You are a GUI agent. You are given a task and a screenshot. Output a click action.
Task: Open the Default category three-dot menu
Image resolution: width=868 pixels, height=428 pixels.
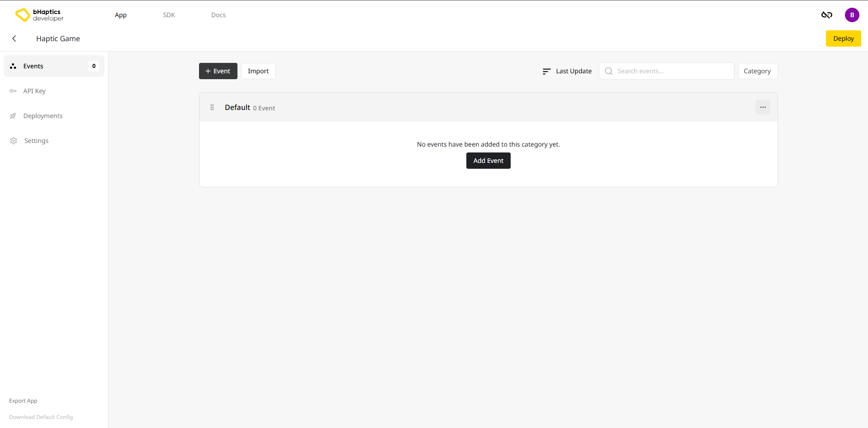click(763, 107)
